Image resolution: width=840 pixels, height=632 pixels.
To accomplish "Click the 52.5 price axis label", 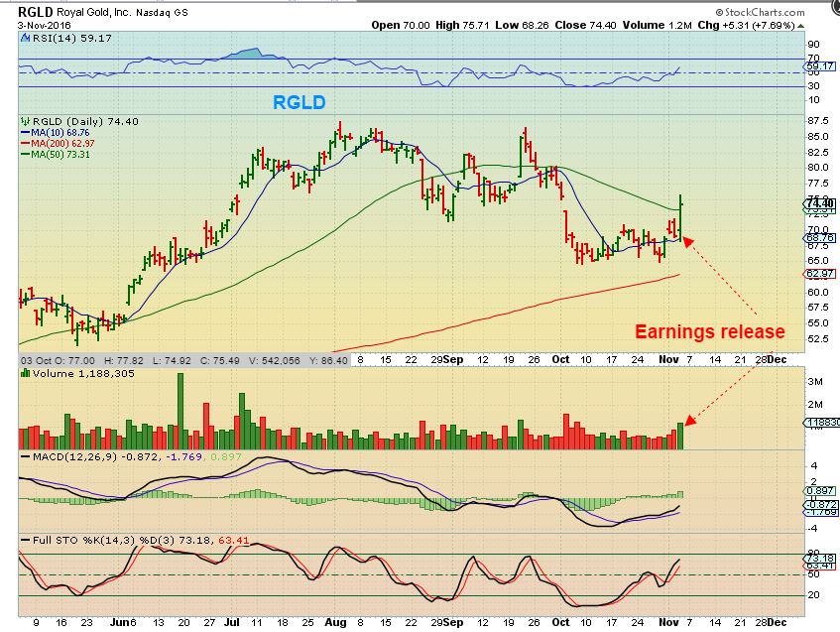I will coord(818,338).
